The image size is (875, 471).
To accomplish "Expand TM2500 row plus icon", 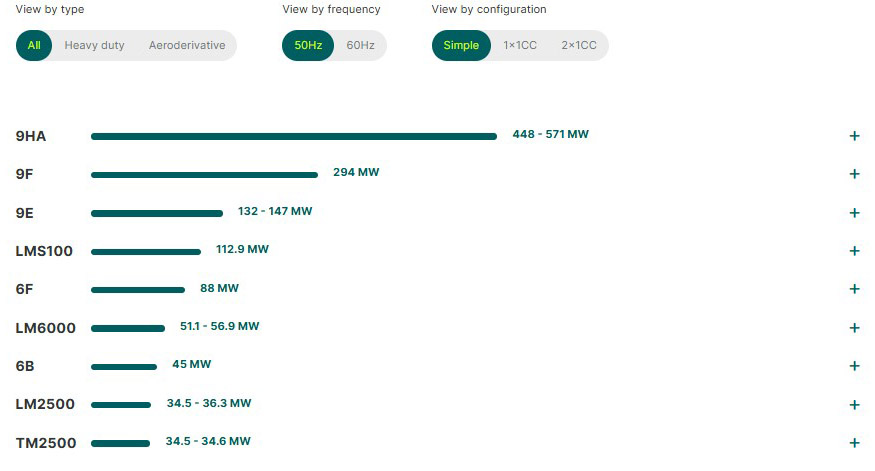I will click(x=854, y=442).
